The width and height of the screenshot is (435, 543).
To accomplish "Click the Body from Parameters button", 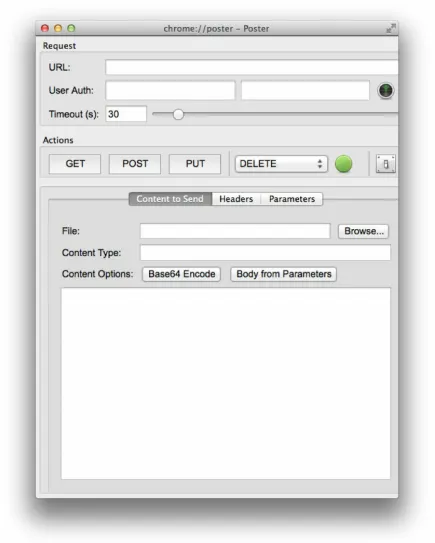I will point(284,274).
